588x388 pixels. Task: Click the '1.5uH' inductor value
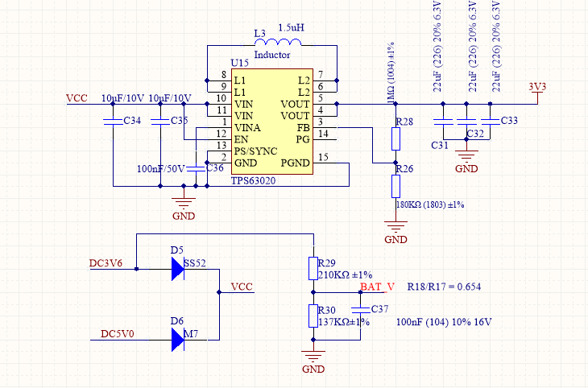[x=291, y=27]
